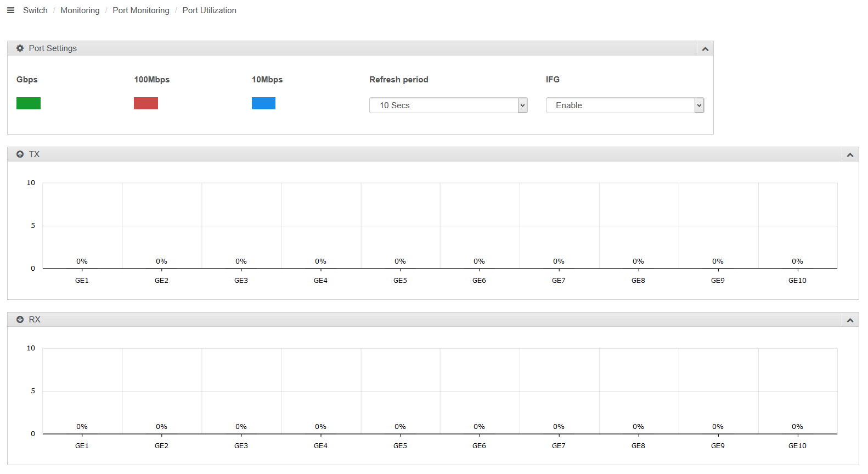Screen dimensions: 868x474
Task: Collapse the RX chart panel
Action: tap(850, 320)
